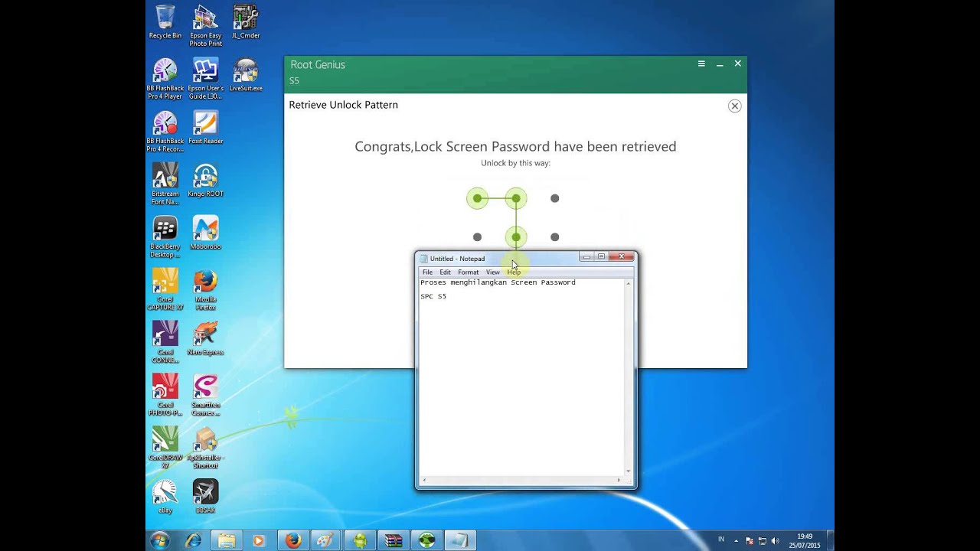Open Bitstream Font Navigator shortcut

pos(165,184)
